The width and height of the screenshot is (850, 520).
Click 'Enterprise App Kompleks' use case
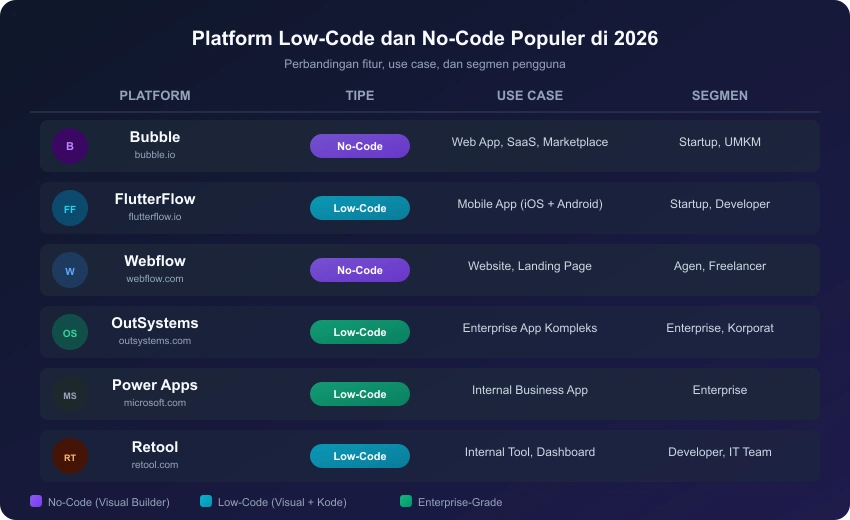(530, 328)
